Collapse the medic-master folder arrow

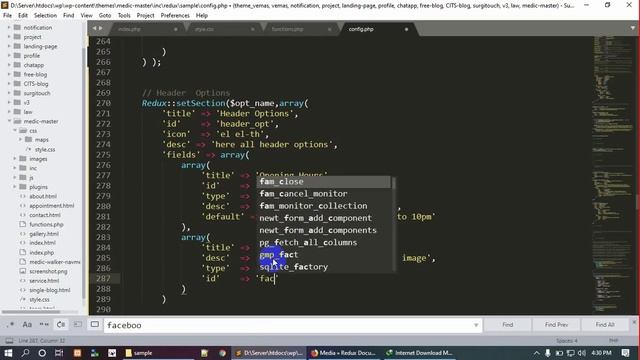click(x=9, y=121)
